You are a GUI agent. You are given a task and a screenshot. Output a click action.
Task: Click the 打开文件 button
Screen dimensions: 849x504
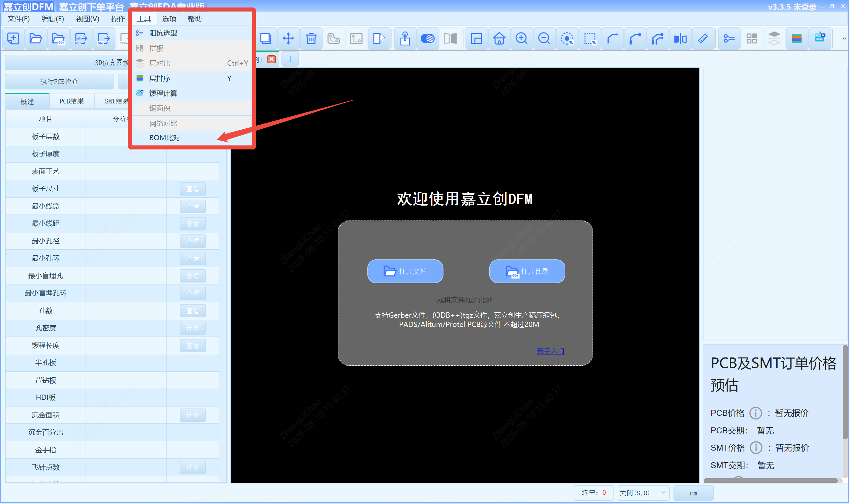point(405,271)
